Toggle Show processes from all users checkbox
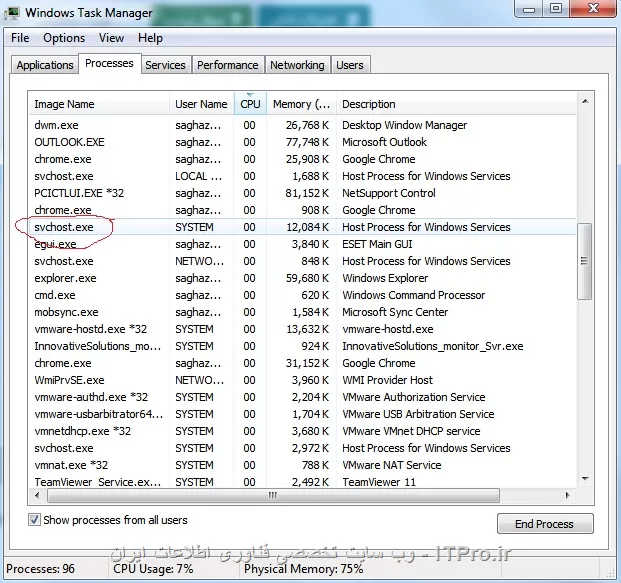Image resolution: width=621 pixels, height=583 pixels. click(x=34, y=520)
